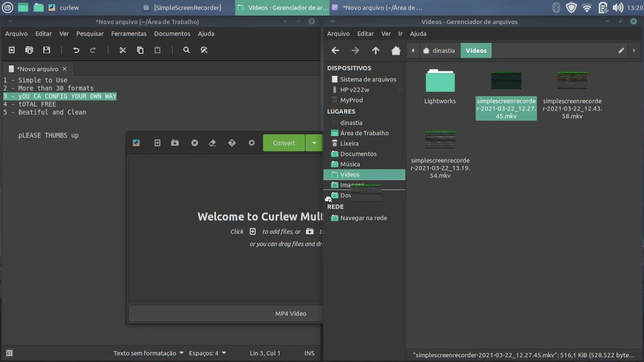Open the Ferramentas menu
The image size is (644, 362).
tap(129, 34)
